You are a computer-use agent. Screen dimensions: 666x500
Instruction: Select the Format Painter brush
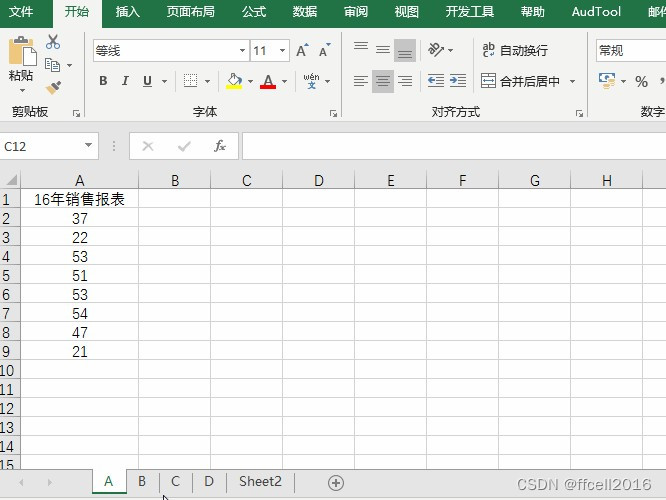point(54,88)
